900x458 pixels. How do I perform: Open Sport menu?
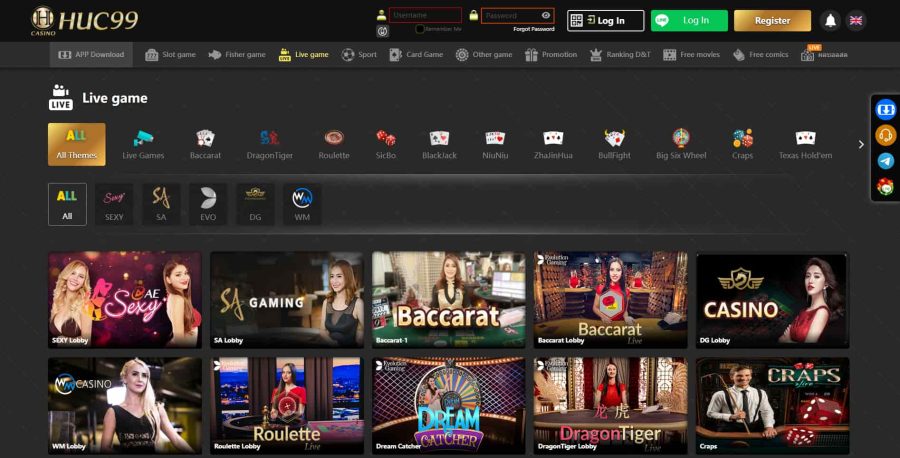tap(359, 55)
